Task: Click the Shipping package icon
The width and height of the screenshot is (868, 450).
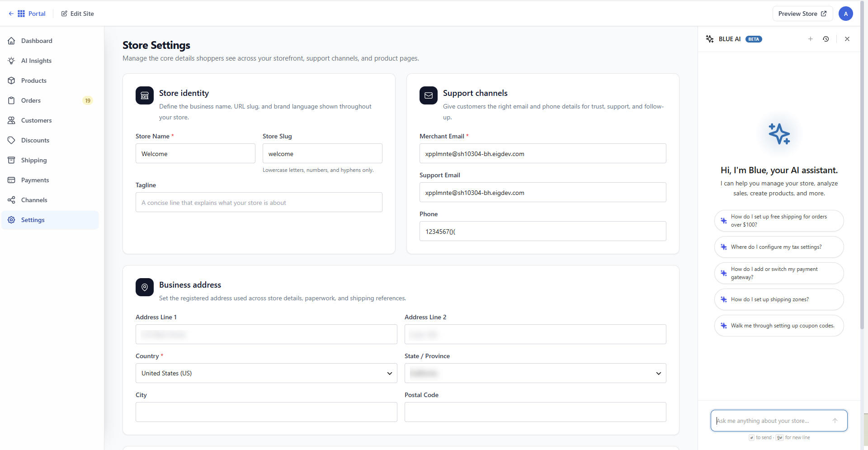Action: coord(12,160)
